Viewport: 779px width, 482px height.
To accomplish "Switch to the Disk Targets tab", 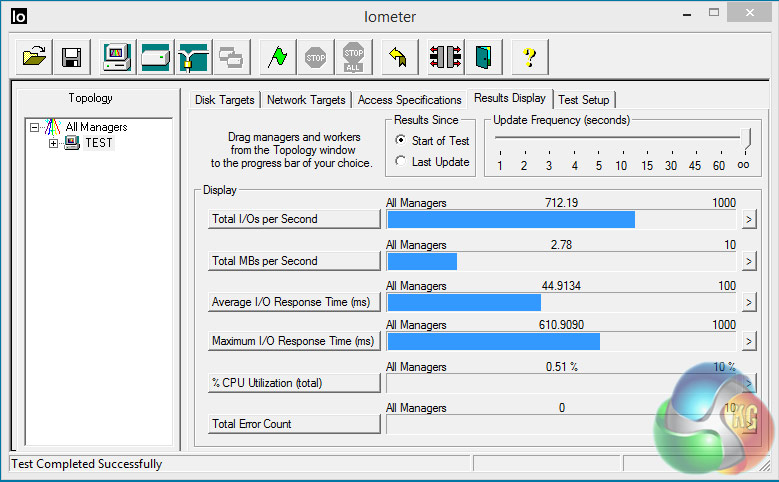I will [x=225, y=100].
